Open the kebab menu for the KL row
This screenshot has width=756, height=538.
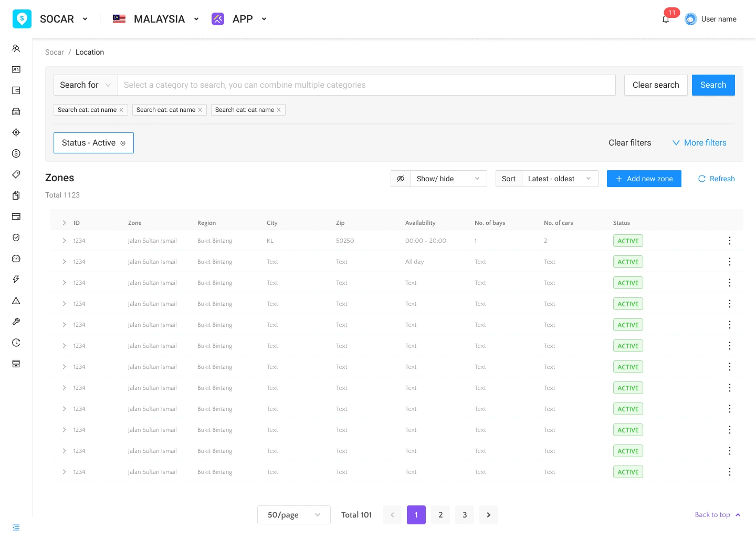[x=730, y=241]
